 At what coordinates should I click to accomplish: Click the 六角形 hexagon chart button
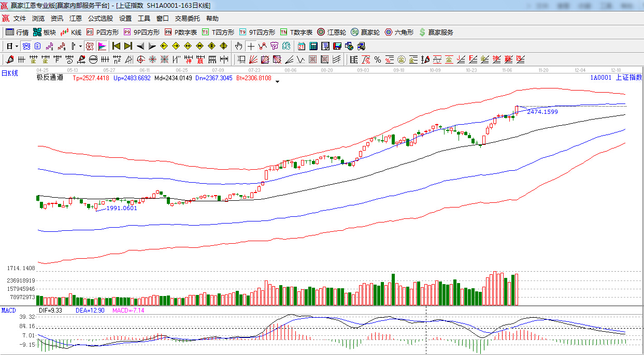click(398, 32)
